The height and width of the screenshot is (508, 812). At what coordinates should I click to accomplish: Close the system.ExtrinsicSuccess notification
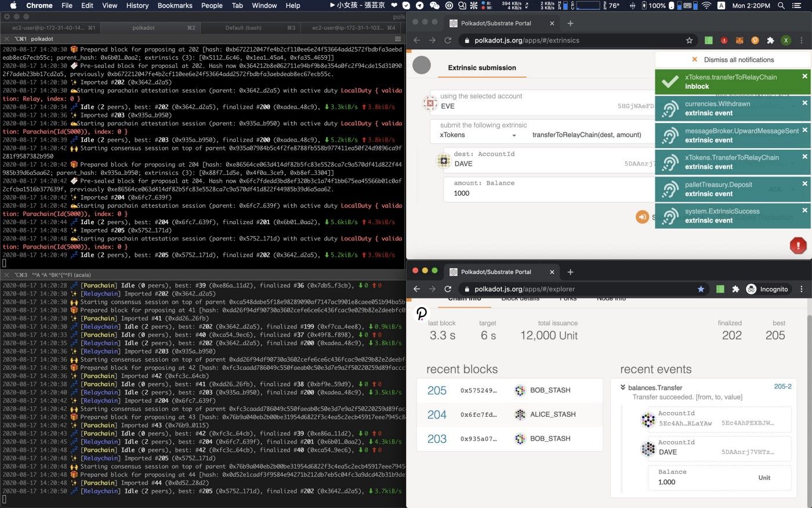click(804, 210)
